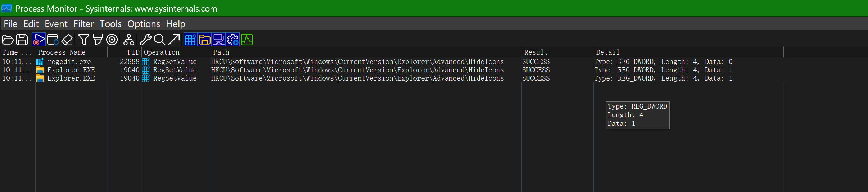This screenshot has width=868, height=192.
Task: Click the Include Process From Window target icon
Action: [112, 40]
